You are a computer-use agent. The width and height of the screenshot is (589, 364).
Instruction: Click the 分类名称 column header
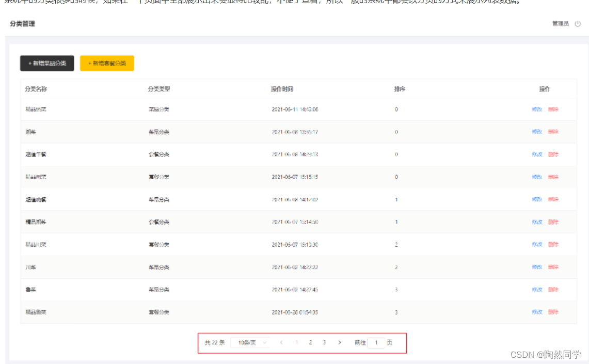tap(36, 89)
